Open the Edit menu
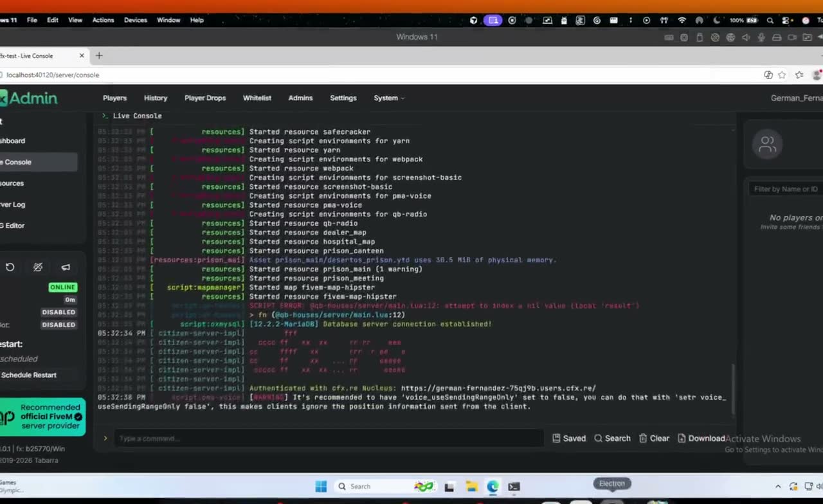The width and height of the screenshot is (823, 504). click(53, 20)
